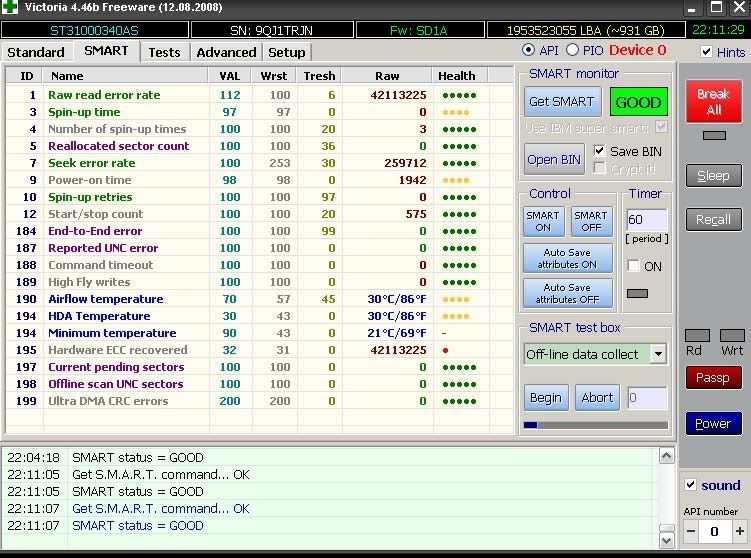The width and height of the screenshot is (751, 558).
Task: Toggle the sound checkbox
Action: [x=690, y=485]
